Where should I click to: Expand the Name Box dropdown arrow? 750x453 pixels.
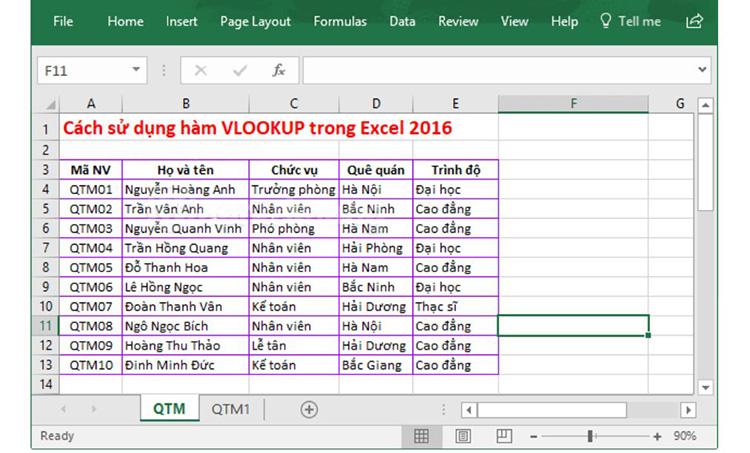[x=136, y=70]
